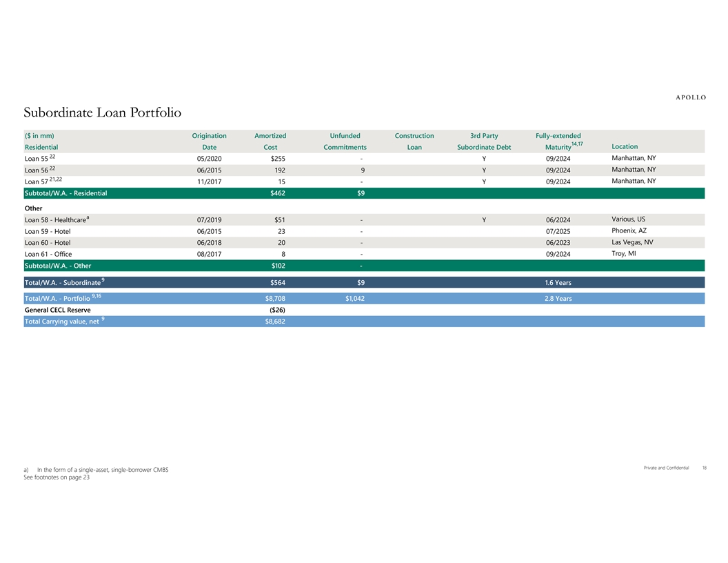Click the APOLLO logo text
The width and height of the screenshot is (728, 563).
pos(690,97)
